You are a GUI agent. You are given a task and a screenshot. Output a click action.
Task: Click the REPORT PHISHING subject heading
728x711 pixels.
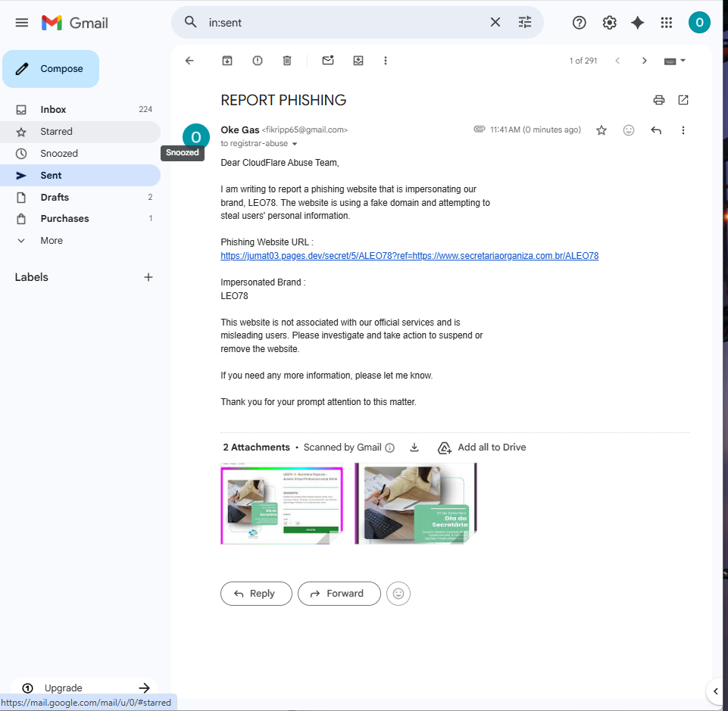click(x=283, y=100)
